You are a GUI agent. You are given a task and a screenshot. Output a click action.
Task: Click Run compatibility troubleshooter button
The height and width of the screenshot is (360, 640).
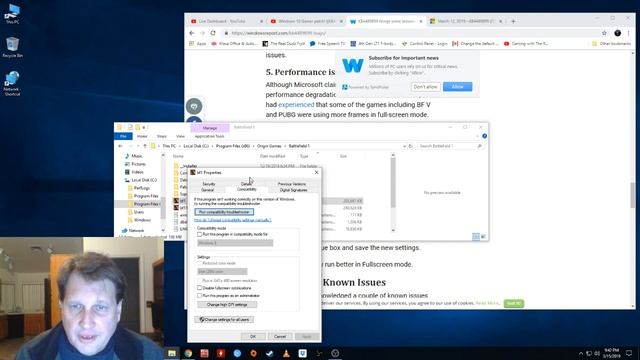(x=224, y=212)
